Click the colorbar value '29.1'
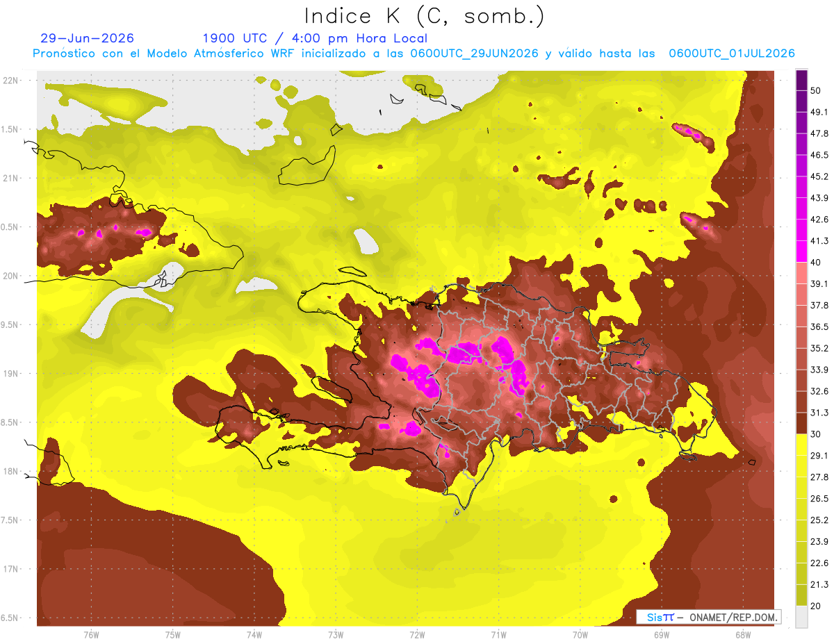The image size is (834, 644). tap(819, 456)
